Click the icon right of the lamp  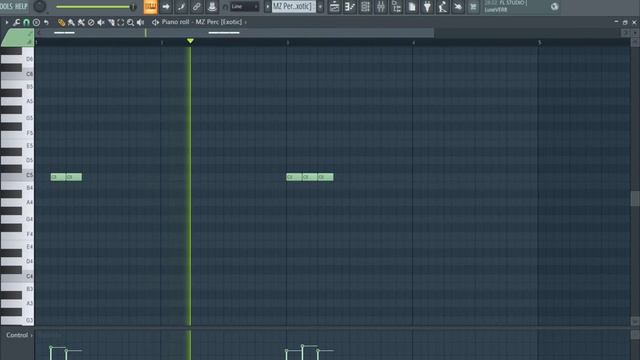coord(458,7)
